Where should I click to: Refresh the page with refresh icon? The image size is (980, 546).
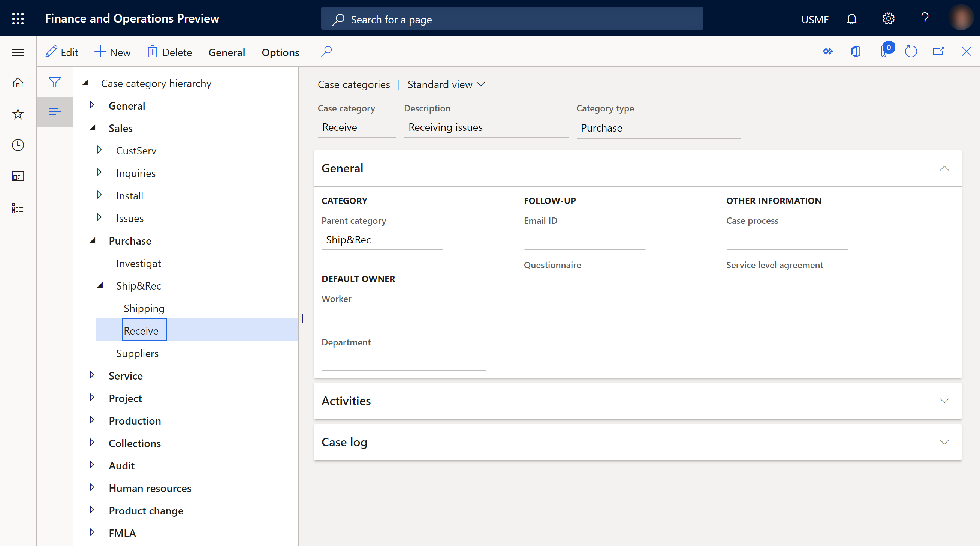click(911, 51)
